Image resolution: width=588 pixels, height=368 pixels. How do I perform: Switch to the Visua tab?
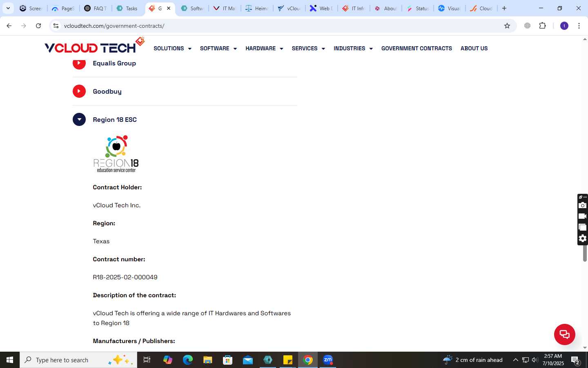450,8
